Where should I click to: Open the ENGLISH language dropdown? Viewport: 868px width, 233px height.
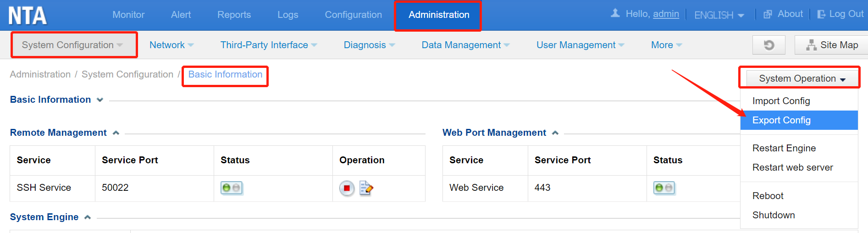[719, 15]
